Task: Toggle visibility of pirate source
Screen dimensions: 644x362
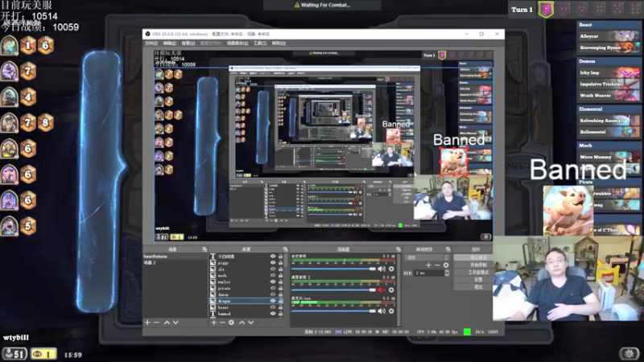Action: point(273,288)
